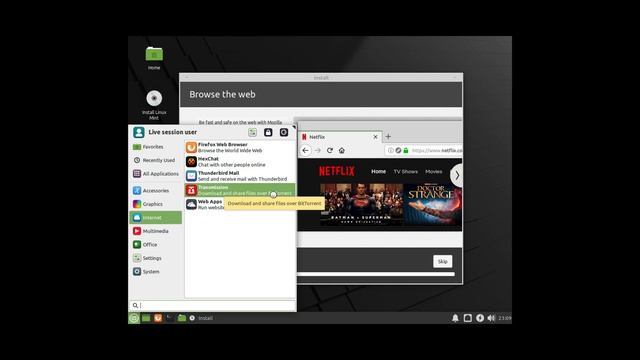This screenshot has width=640, height=360.
Task: Click TV Shows in the Netflix navigation
Action: pos(405,171)
